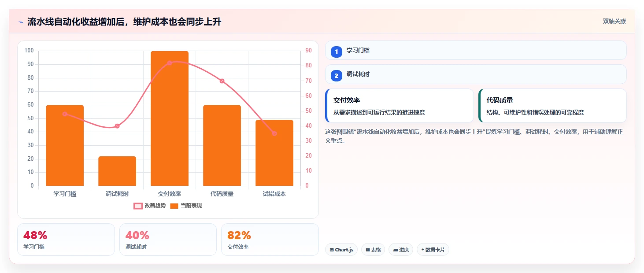
Task: Click the 40% 调试耗时 stat card
Action: click(x=168, y=240)
